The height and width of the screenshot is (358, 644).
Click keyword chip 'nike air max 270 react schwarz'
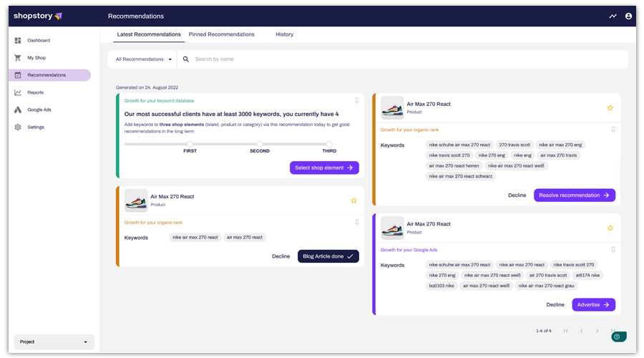click(x=460, y=176)
